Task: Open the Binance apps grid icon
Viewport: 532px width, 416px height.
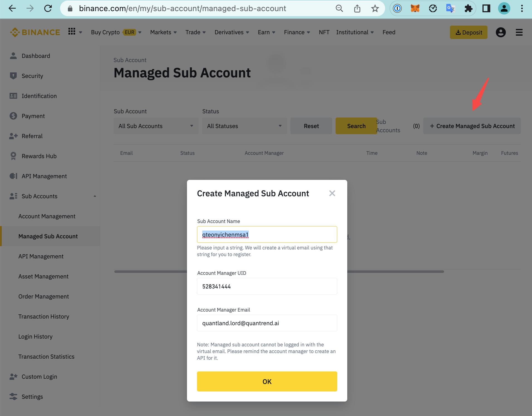Action: (72, 31)
